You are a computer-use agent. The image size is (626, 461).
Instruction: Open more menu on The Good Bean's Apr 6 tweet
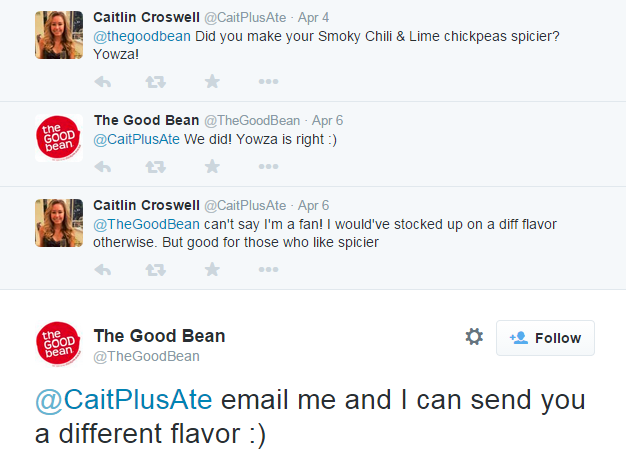pos(268,166)
